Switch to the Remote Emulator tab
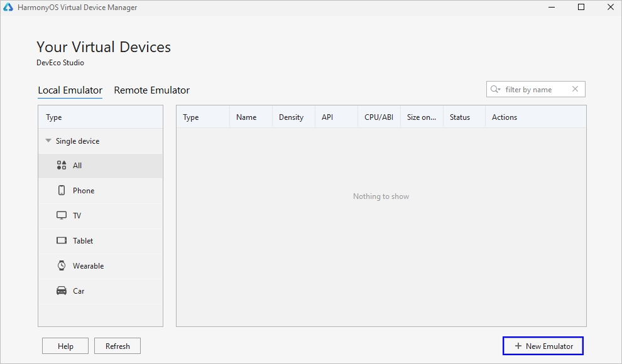This screenshot has height=364, width=622. (151, 90)
